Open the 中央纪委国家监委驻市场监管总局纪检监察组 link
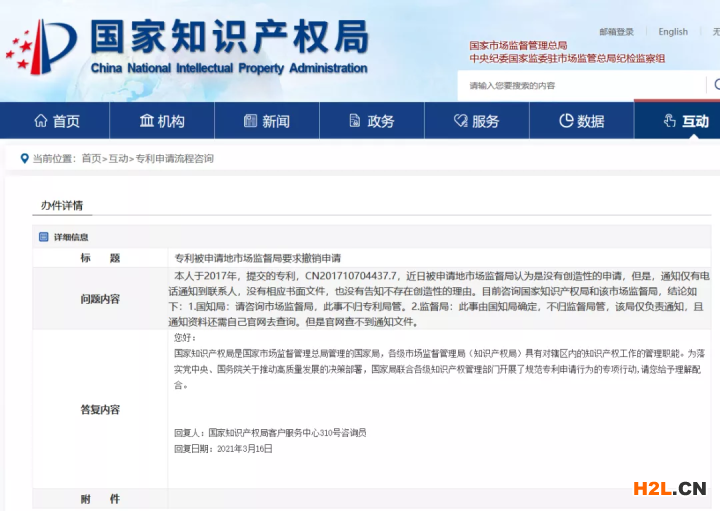 point(567,59)
